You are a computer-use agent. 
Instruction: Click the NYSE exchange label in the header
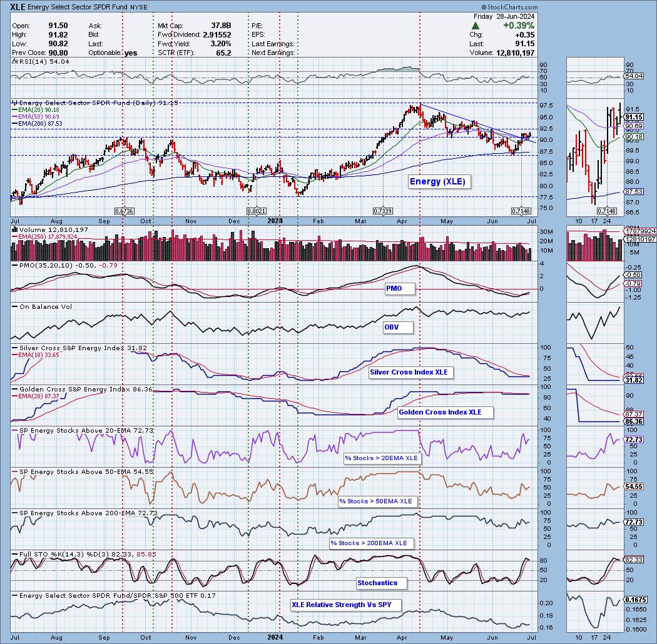[x=138, y=7]
